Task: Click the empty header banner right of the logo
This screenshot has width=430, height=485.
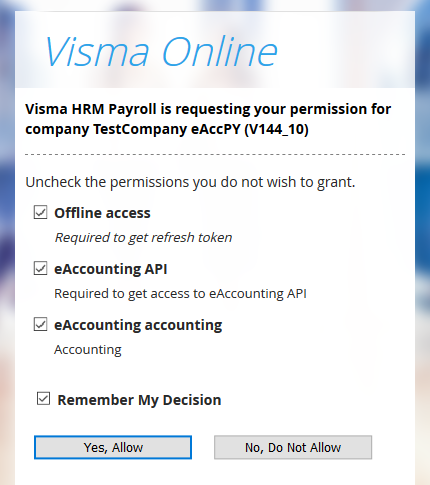Action: pos(347,50)
